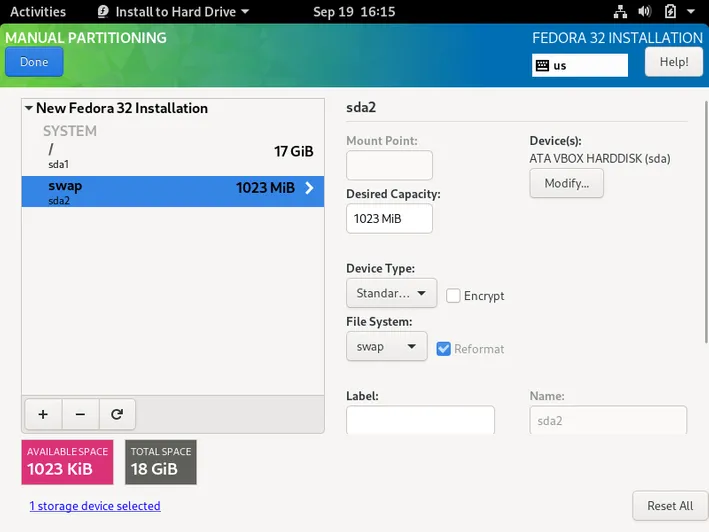Screen dimensions: 709x532
Task: Open the File System swap dropdown
Action: coord(387,347)
